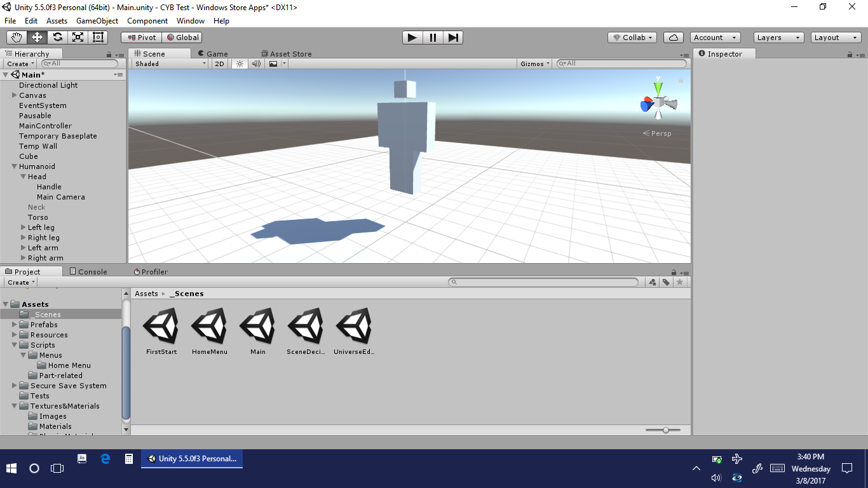Toggle 2D scene view mode
The width and height of the screenshot is (868, 488).
click(x=219, y=64)
